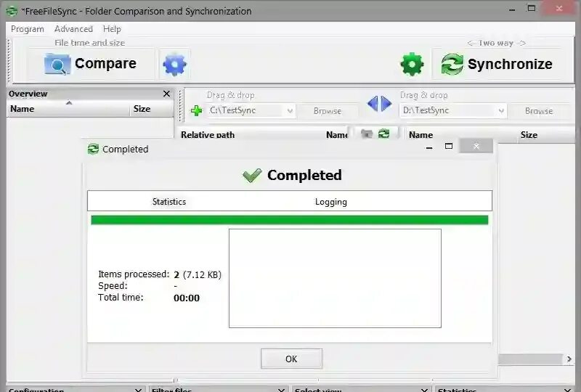Switch to the Logging tab
Viewport: 581px width, 392px height.
[x=331, y=202]
